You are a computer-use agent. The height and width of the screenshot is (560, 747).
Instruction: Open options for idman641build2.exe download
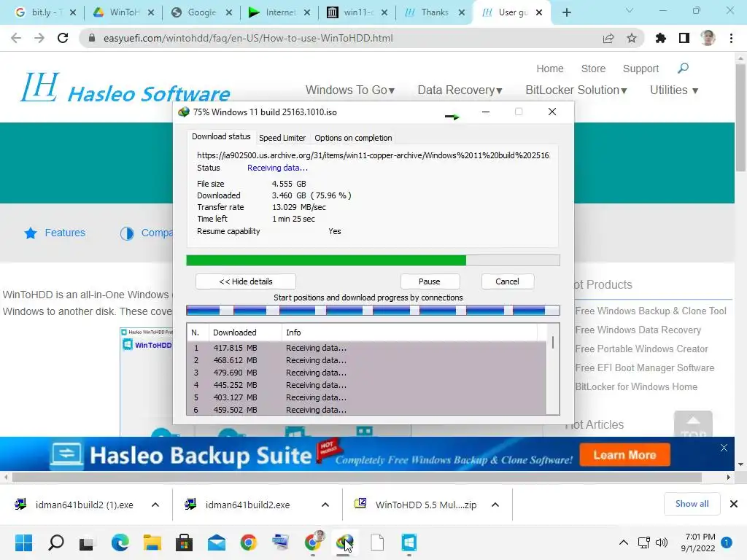tap(325, 505)
